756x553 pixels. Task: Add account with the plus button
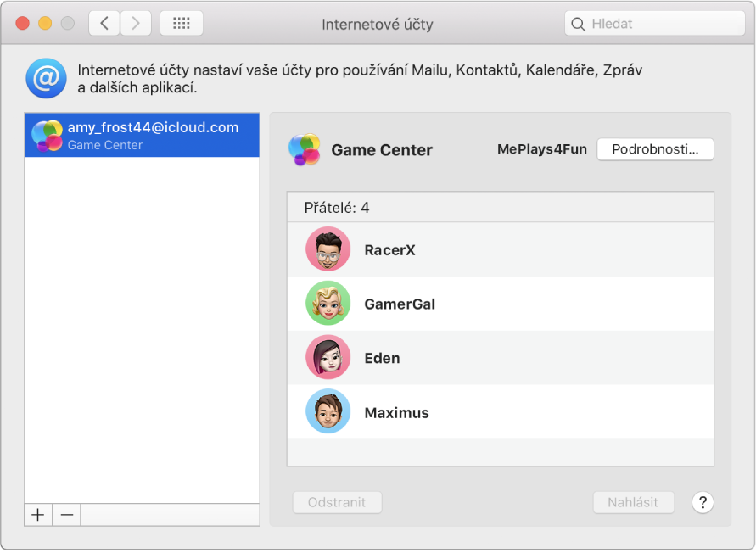(x=38, y=515)
